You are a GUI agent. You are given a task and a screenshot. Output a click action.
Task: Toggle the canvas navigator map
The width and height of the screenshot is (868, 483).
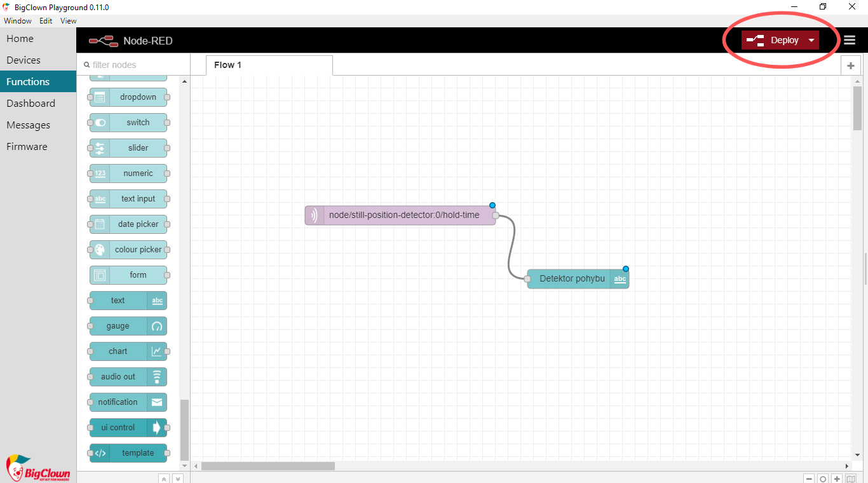pyautogui.click(x=851, y=479)
